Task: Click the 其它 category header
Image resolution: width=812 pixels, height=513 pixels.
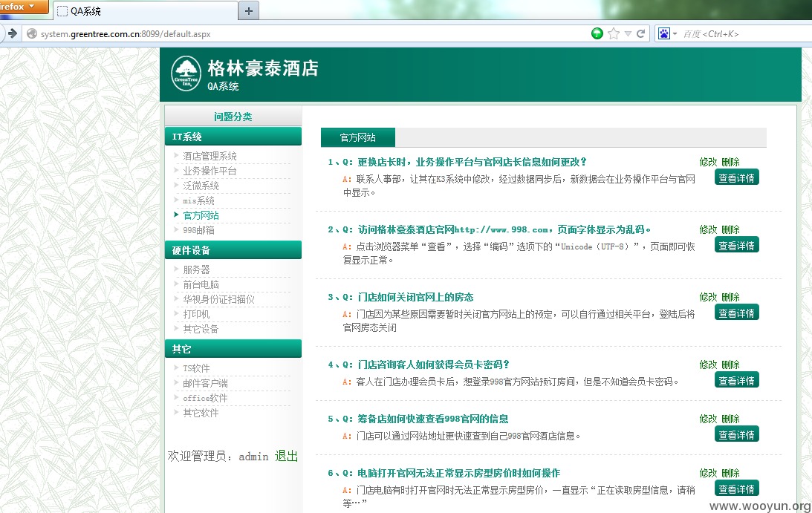Action: pyautogui.click(x=233, y=349)
